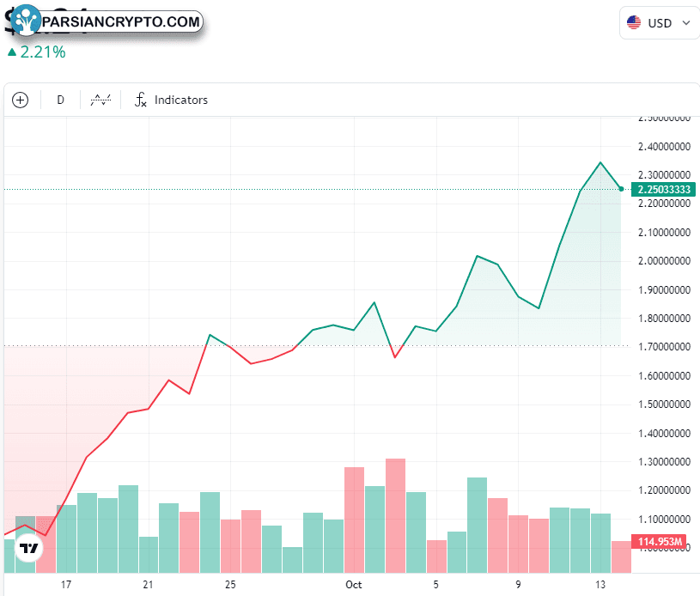
Task: Click the tallest red volume bar
Action: (x=396, y=515)
